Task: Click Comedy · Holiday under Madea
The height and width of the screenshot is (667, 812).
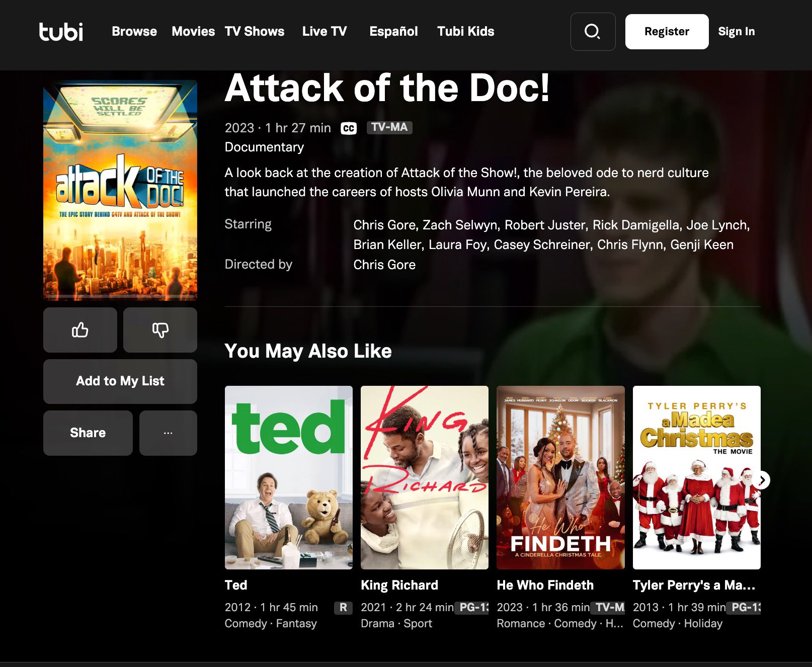Action: click(677, 623)
